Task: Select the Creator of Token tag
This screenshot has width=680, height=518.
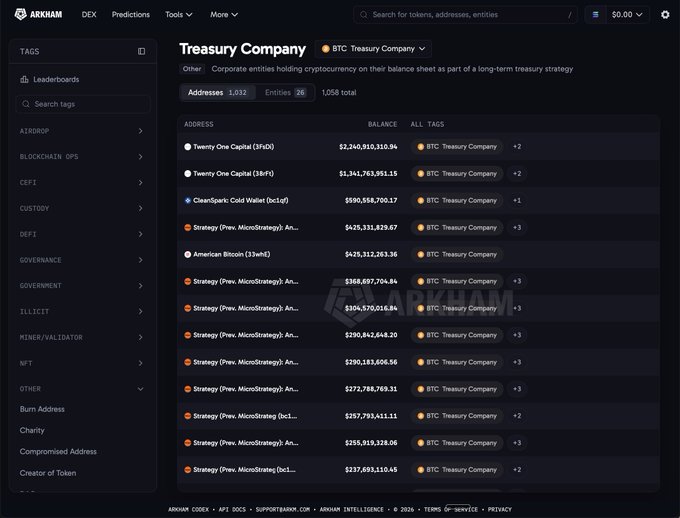Action: click(48, 473)
